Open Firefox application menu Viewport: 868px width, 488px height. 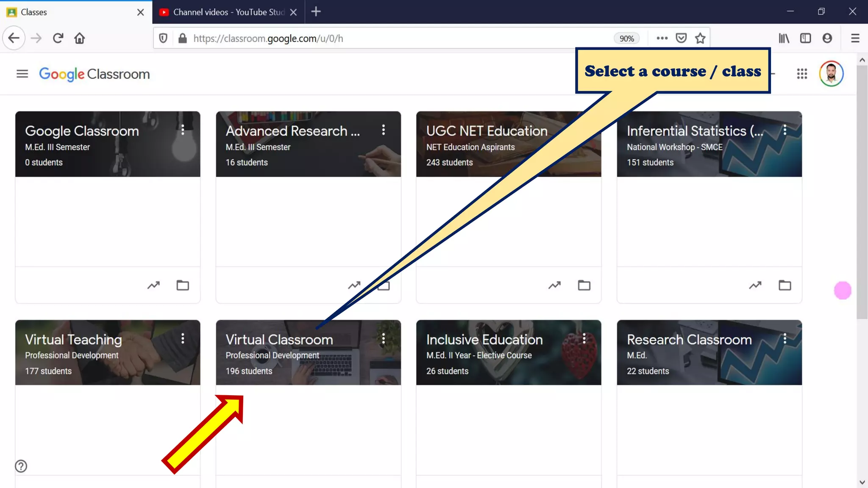click(855, 38)
